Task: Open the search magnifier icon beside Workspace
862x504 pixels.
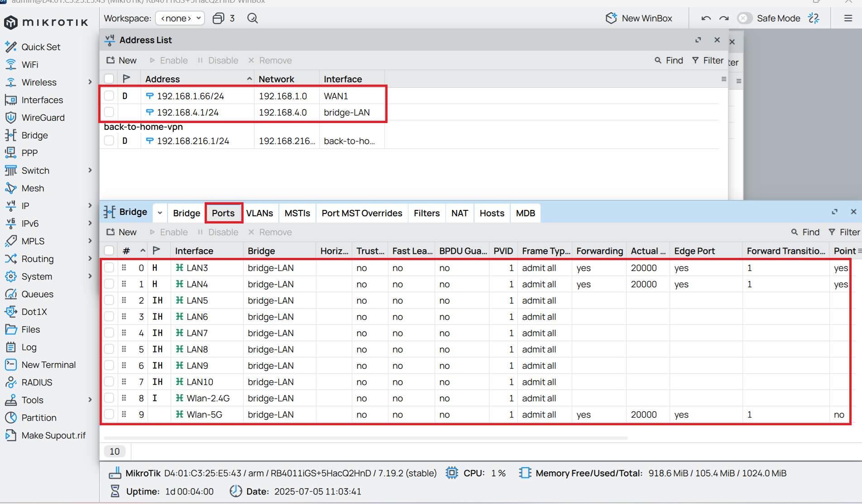Action: pyautogui.click(x=253, y=18)
